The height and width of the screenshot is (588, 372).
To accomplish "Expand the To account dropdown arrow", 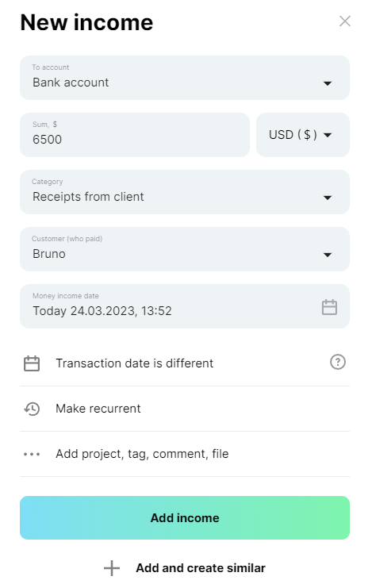I will pos(328,83).
